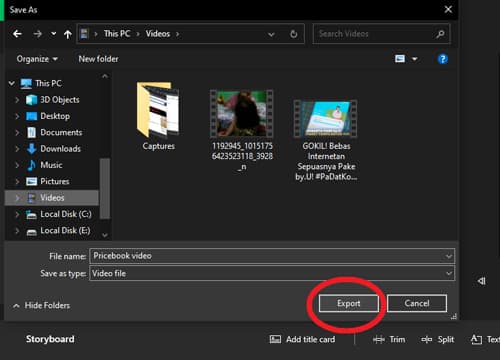500x360 pixels.
Task: Click the Split tool
Action: tap(437, 339)
